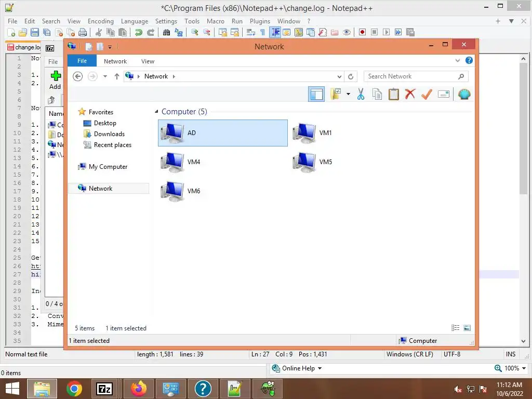Click the Print icon in Notepad++ toolbar
The width and height of the screenshot is (532, 399).
click(83, 32)
